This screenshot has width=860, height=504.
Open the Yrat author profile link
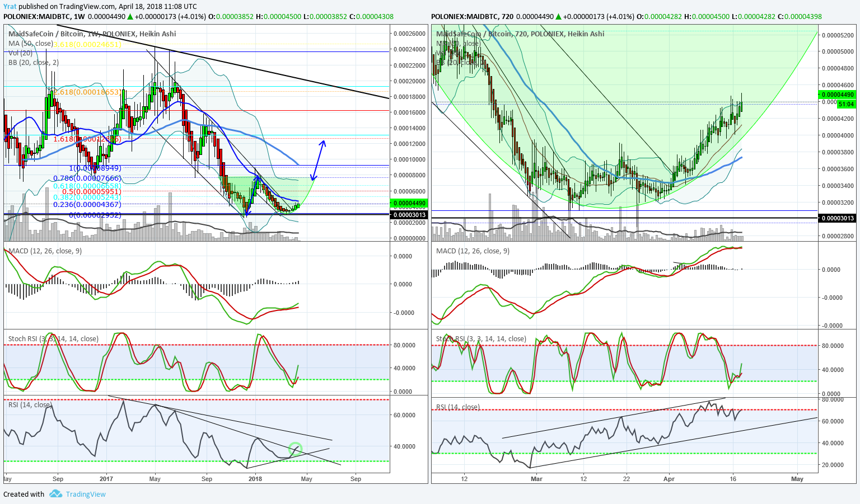point(10,6)
